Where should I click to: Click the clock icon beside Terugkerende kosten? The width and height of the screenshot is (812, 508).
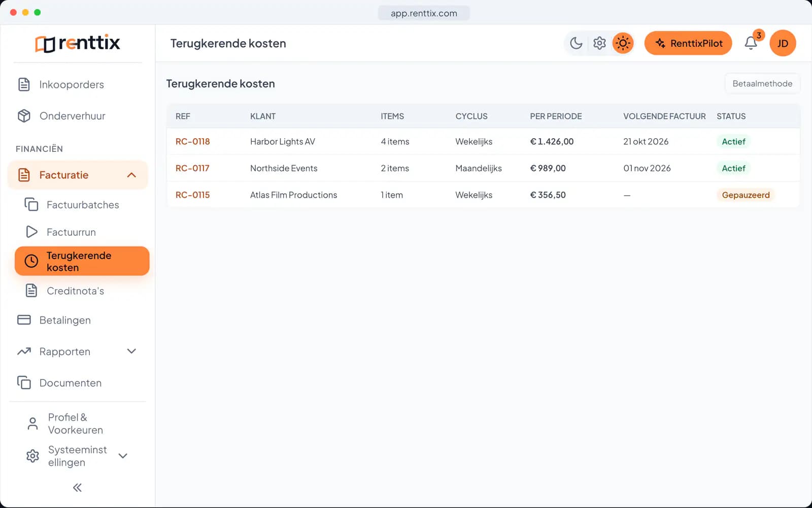31,261
